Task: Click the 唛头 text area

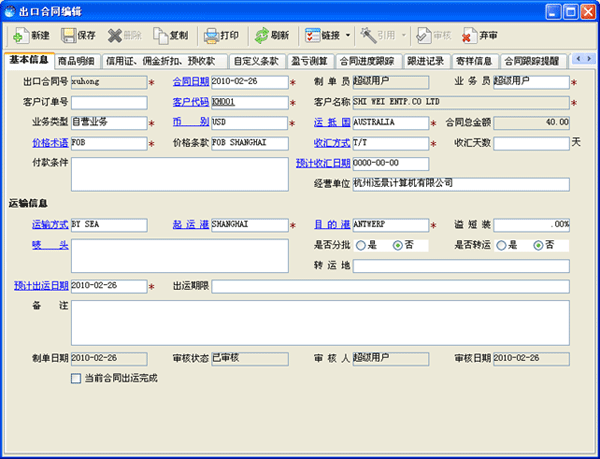Action: 180,256
